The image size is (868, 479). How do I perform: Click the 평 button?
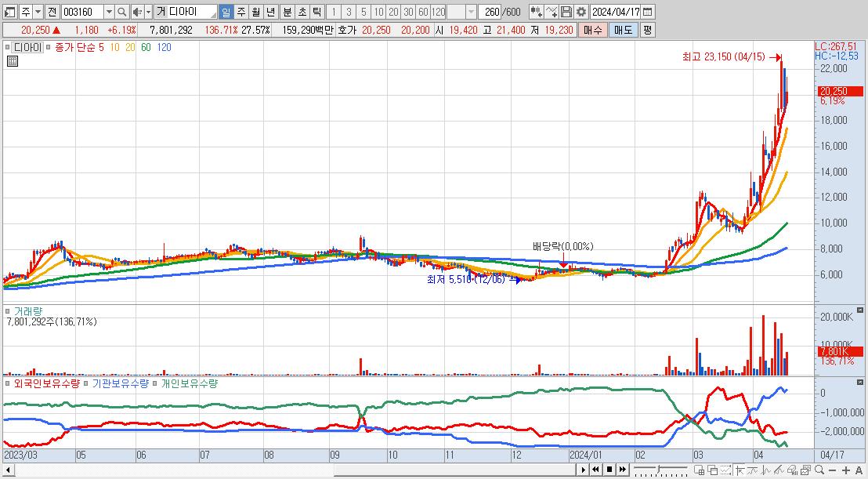tap(647, 30)
